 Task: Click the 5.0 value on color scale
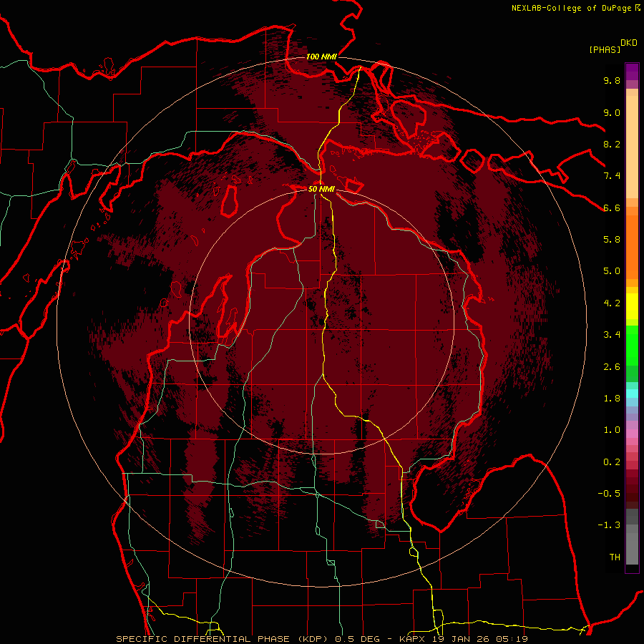tap(612, 271)
